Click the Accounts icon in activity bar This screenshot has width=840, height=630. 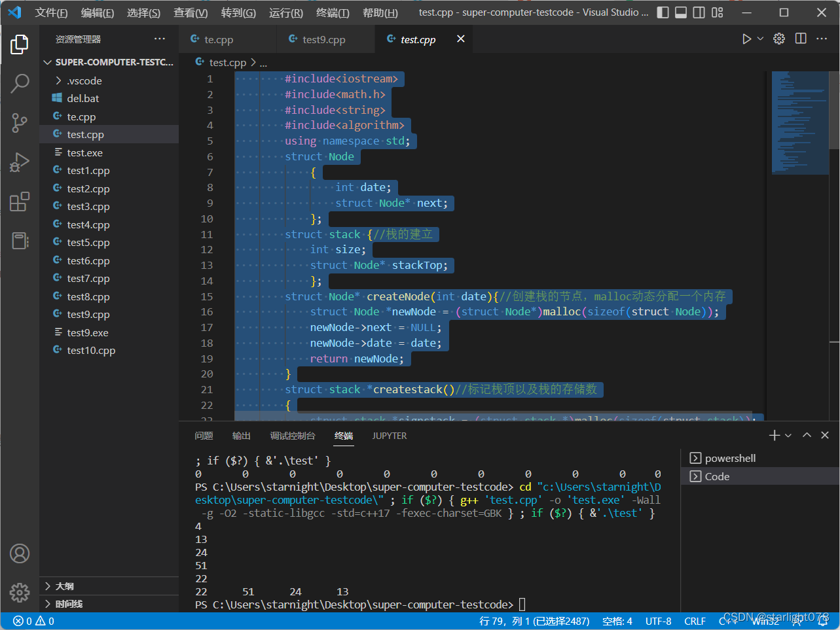[20, 553]
